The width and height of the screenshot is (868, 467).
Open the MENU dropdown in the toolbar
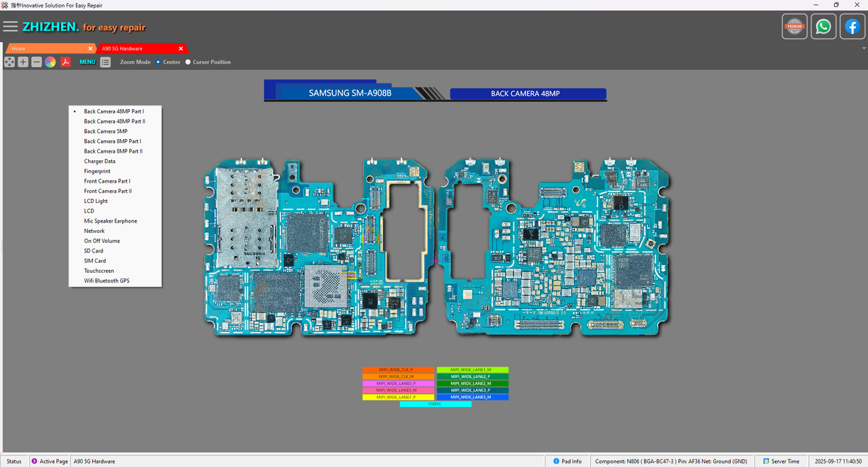[87, 62]
